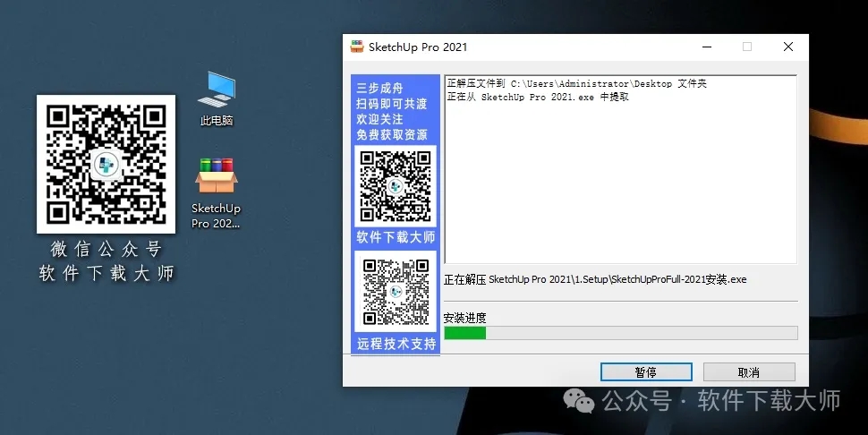This screenshot has width=868, height=435.
Task: Click the 暂停 (Pause) button
Action: coord(646,372)
